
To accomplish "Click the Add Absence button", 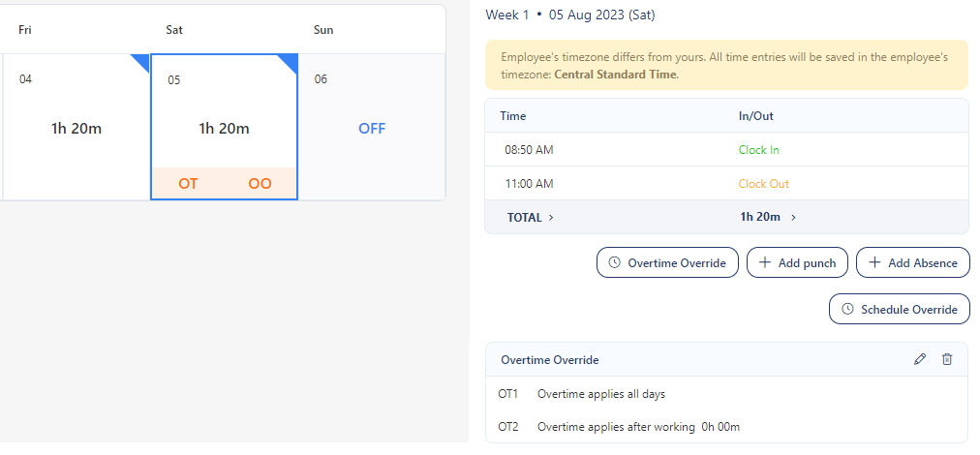I will coord(913,262).
